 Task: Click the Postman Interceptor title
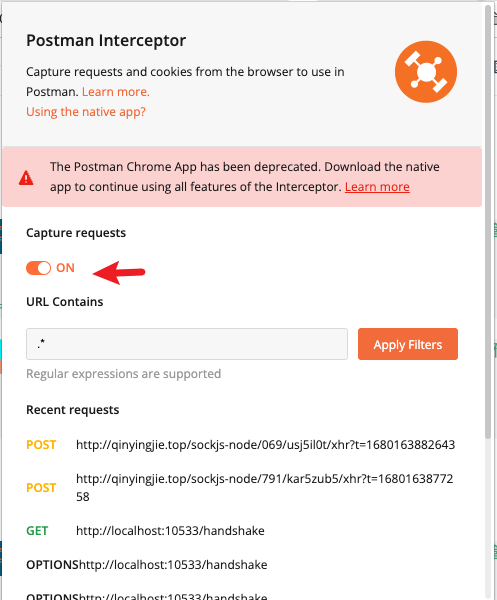(106, 40)
